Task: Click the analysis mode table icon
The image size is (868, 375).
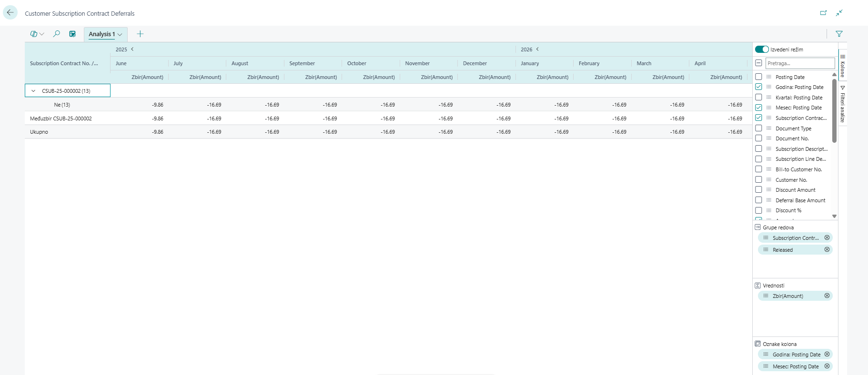Action: click(x=72, y=34)
